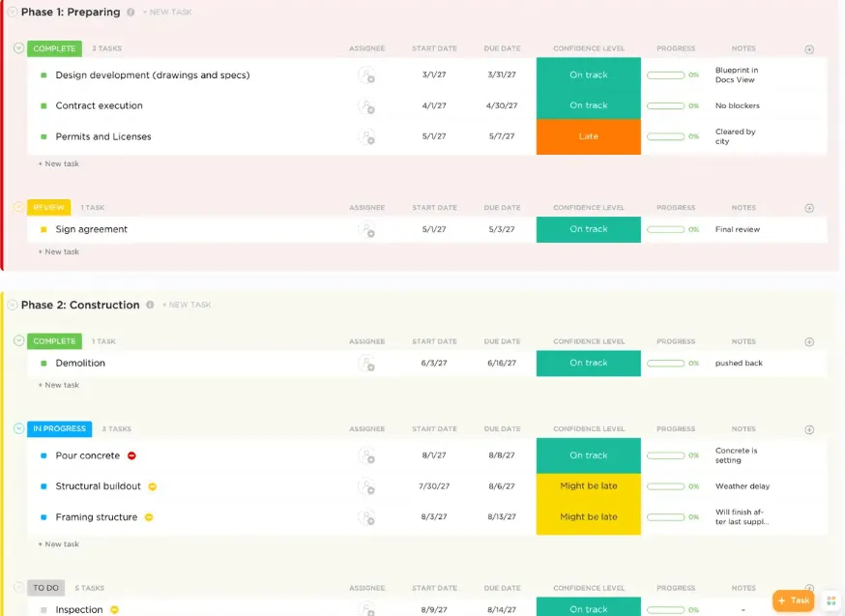
Task: Click the TO DO status label
Action: pos(45,587)
